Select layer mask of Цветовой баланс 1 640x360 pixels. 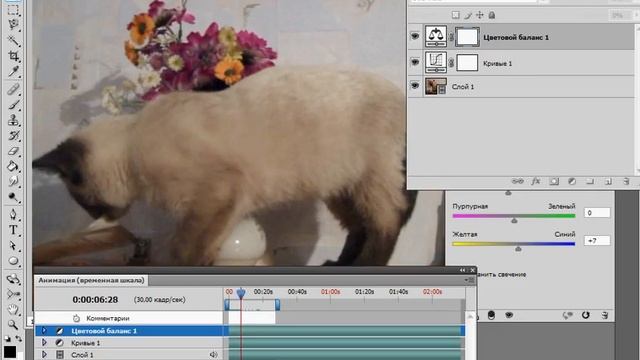(x=467, y=37)
